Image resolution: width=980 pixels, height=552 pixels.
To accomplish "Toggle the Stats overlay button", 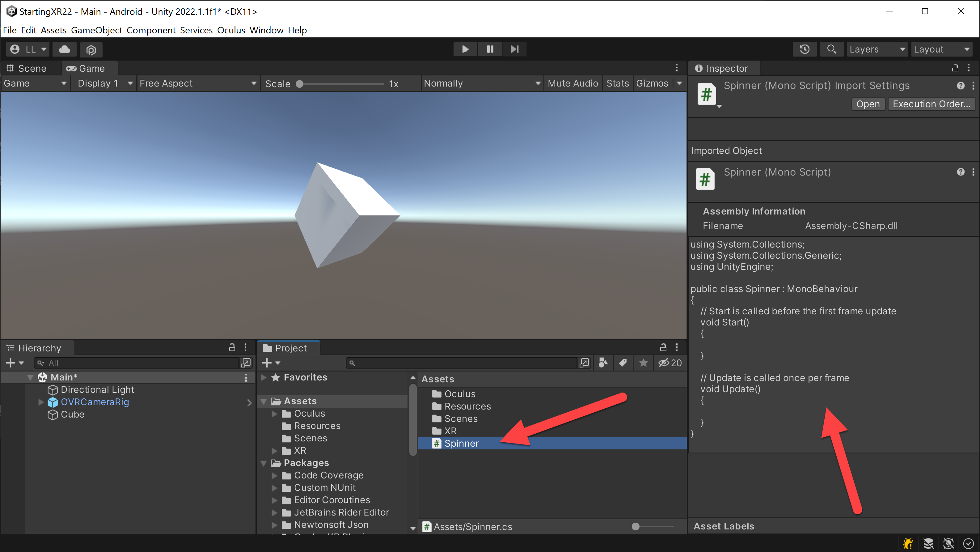I will tap(618, 83).
